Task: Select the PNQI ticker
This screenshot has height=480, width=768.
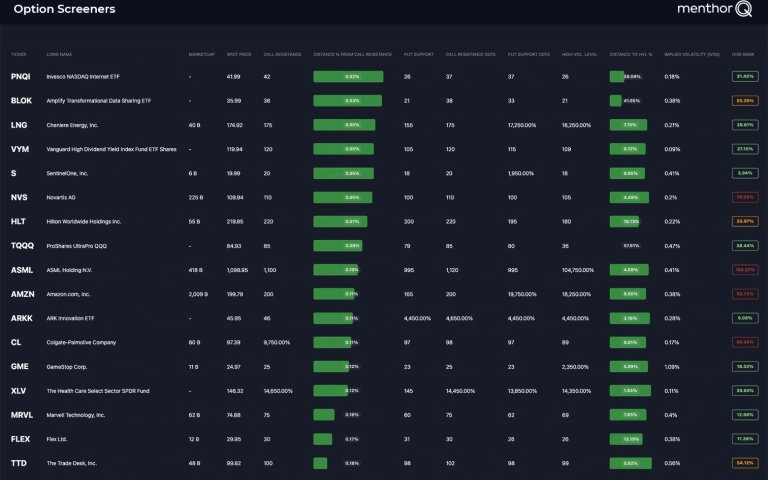Action: pos(21,76)
